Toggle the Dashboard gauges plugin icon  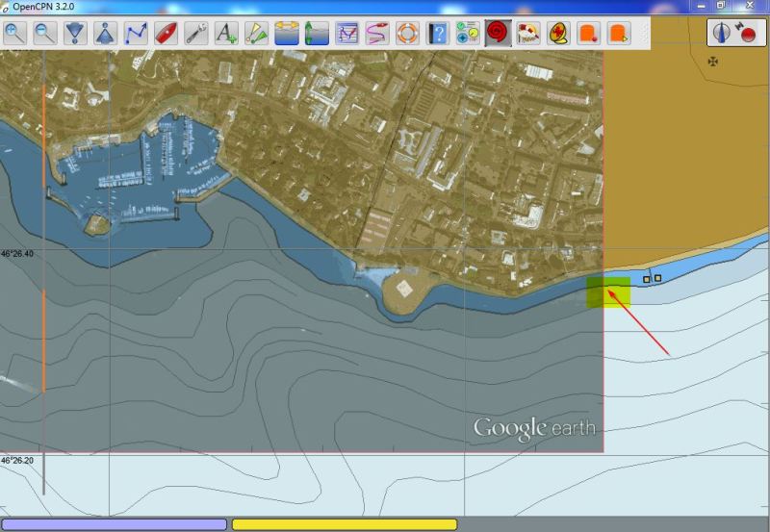click(x=468, y=34)
